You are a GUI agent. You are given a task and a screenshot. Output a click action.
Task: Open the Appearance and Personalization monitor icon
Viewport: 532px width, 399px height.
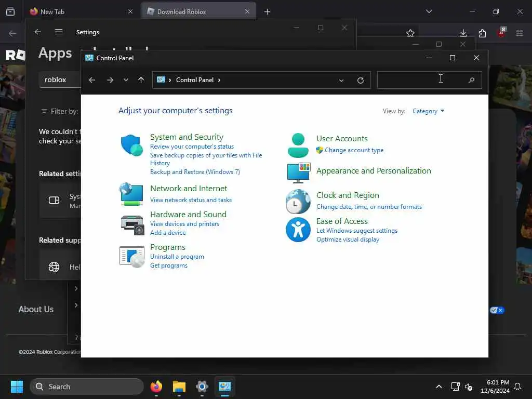(298, 172)
